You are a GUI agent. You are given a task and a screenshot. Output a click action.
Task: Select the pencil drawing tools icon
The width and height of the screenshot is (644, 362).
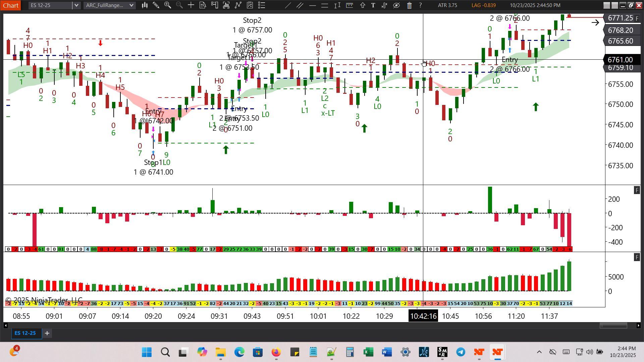coord(156,5)
